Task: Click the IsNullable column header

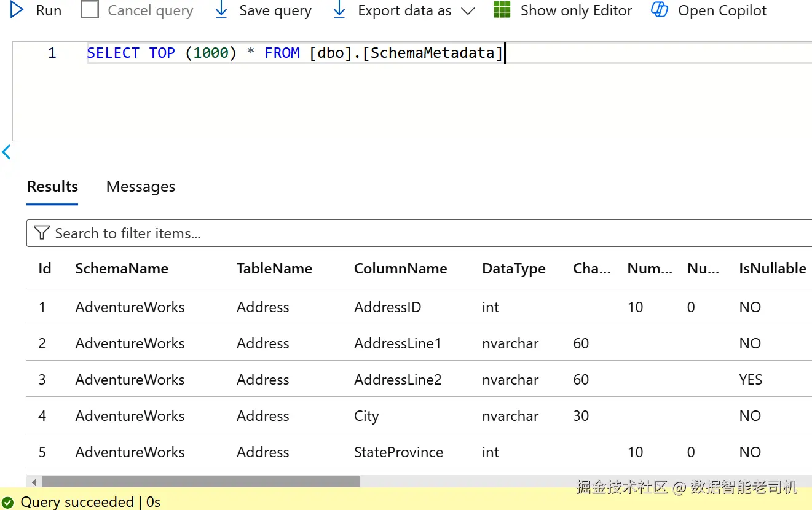Action: (773, 269)
